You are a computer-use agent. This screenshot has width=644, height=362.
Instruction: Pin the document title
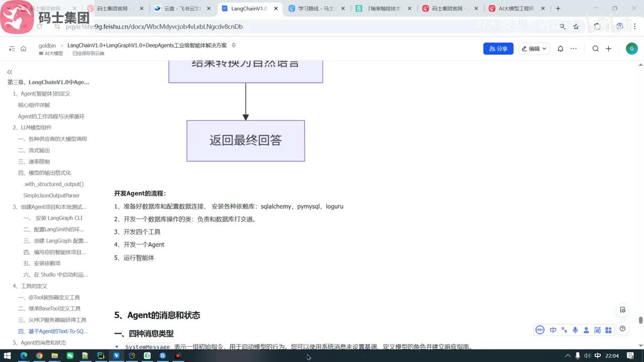pos(233,45)
